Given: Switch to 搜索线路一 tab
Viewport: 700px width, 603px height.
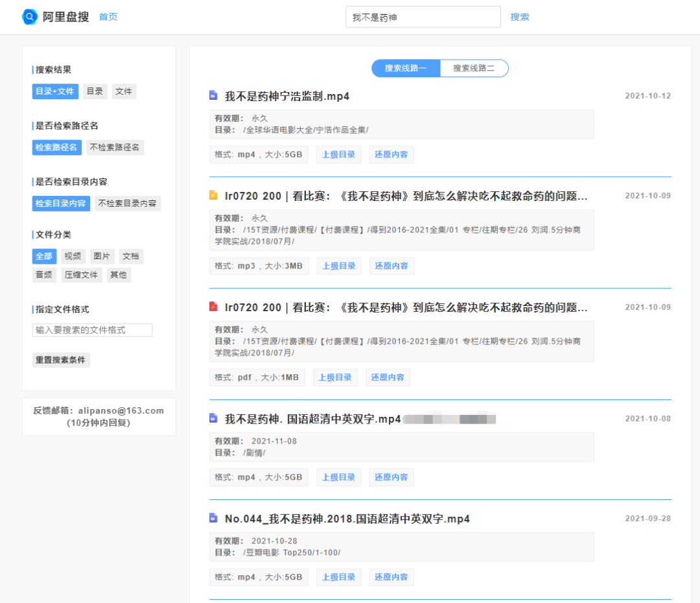Looking at the screenshot, I should (x=406, y=68).
